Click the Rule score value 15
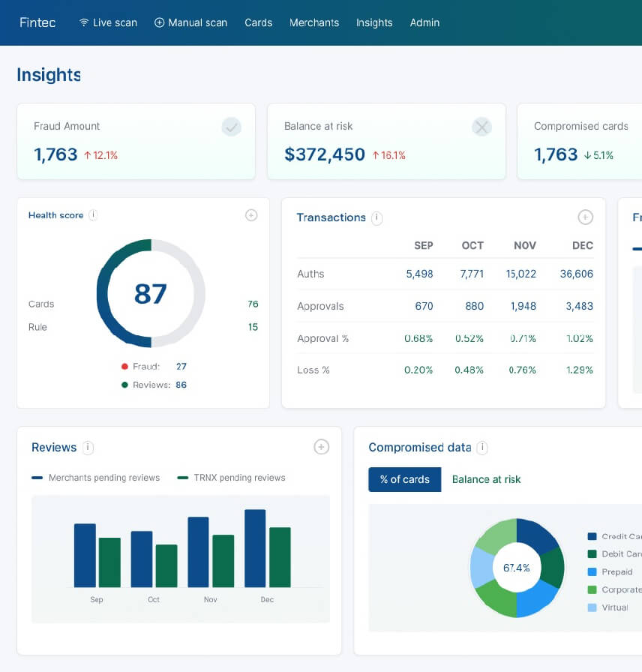The height and width of the screenshot is (672, 642). pos(253,327)
